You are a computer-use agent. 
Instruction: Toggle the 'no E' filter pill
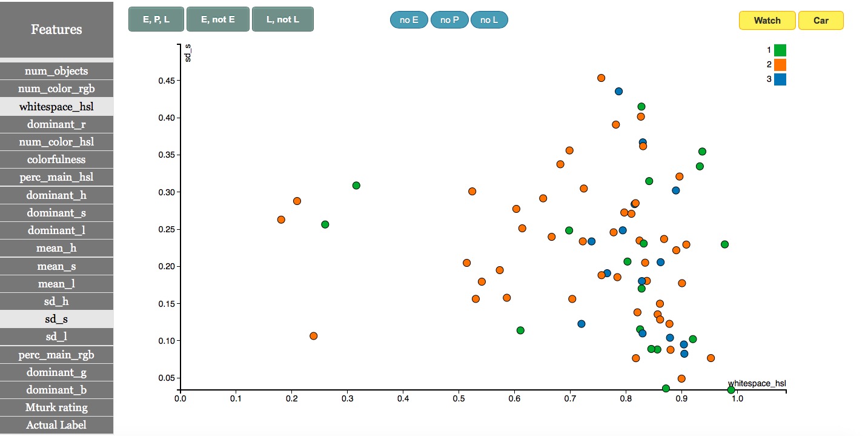pyautogui.click(x=409, y=20)
